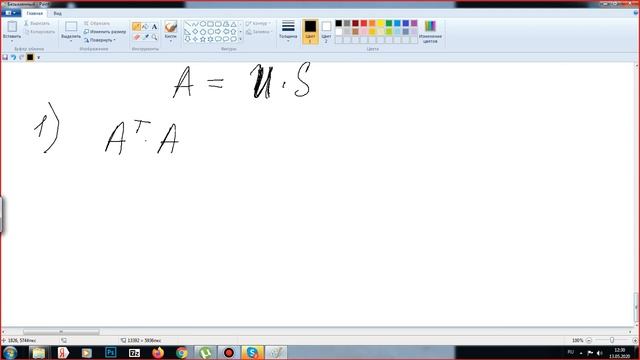Select the Text tool
The height and width of the screenshot is (360, 640).
(x=154, y=27)
